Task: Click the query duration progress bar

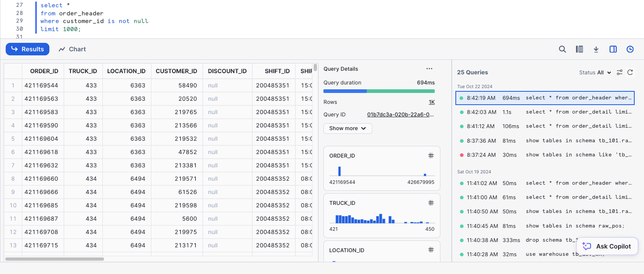Action: (379, 91)
